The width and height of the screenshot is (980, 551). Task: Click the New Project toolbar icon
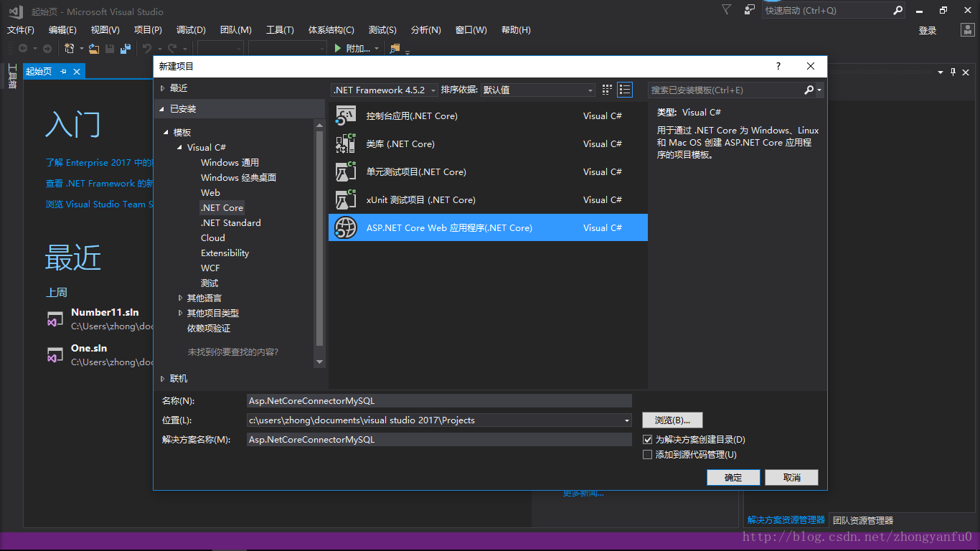70,48
